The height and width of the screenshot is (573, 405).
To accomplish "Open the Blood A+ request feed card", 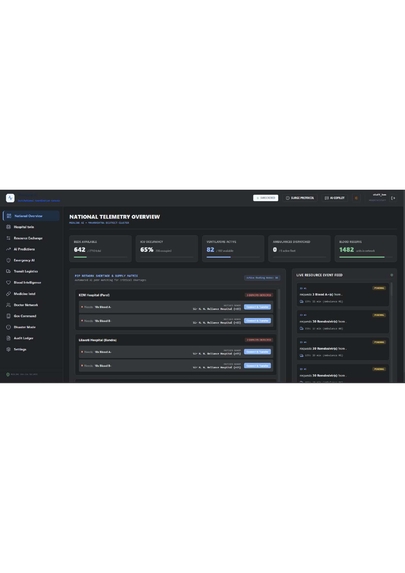I will pos(343,295).
